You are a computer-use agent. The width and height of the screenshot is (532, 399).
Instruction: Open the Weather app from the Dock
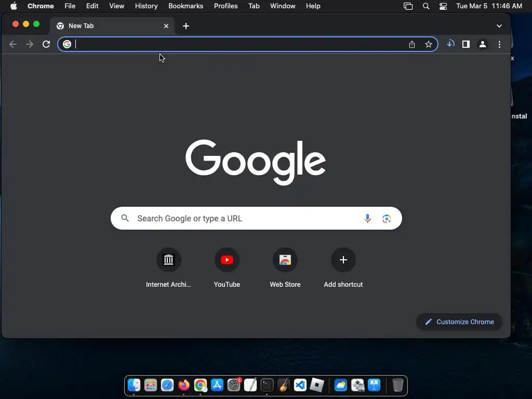click(341, 385)
